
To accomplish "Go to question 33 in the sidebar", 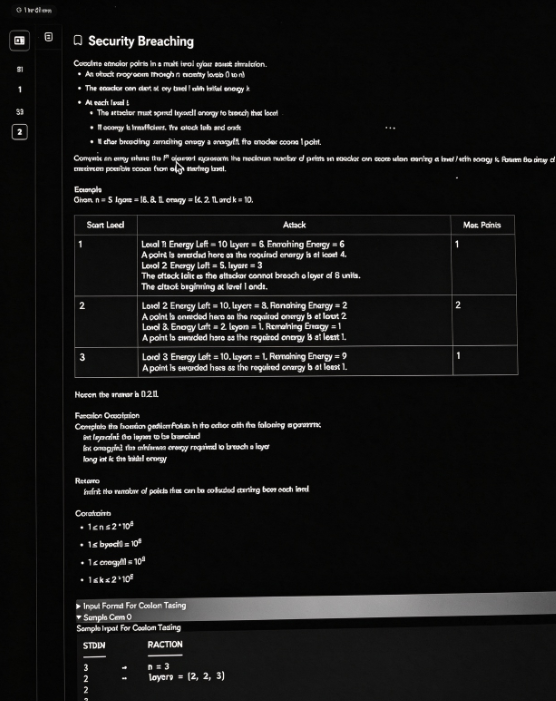I will pyautogui.click(x=20, y=112).
